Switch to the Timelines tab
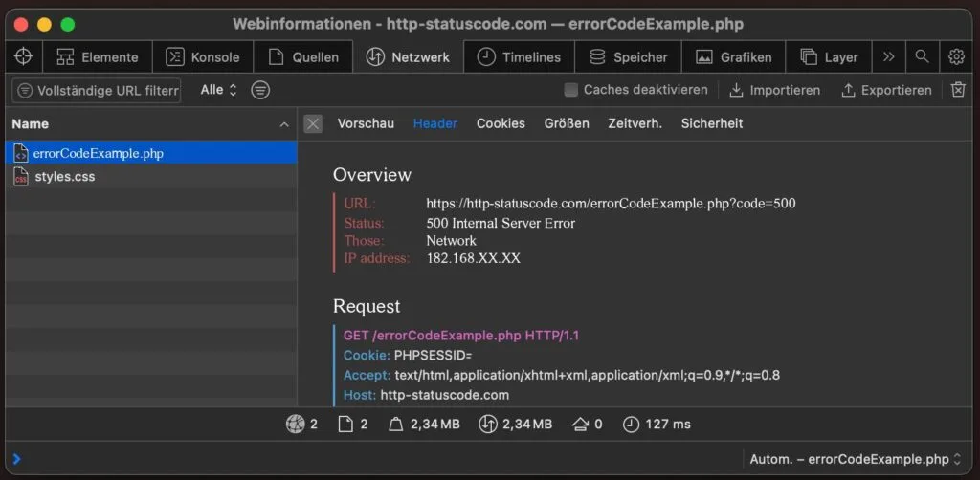Image resolution: width=980 pixels, height=480 pixels. point(520,56)
